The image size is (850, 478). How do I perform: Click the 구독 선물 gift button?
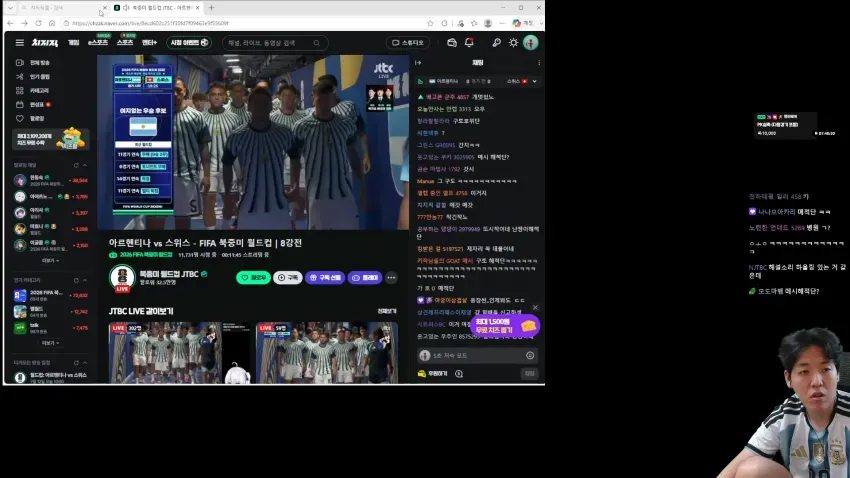[325, 277]
